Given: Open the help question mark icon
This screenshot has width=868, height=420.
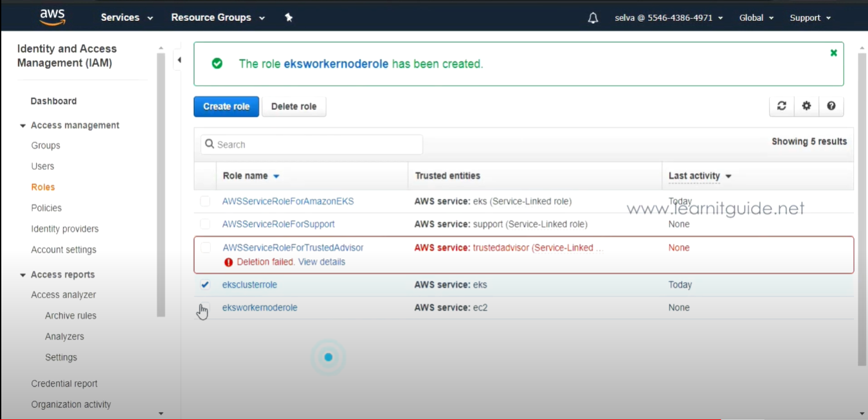Looking at the screenshot, I should pos(831,106).
